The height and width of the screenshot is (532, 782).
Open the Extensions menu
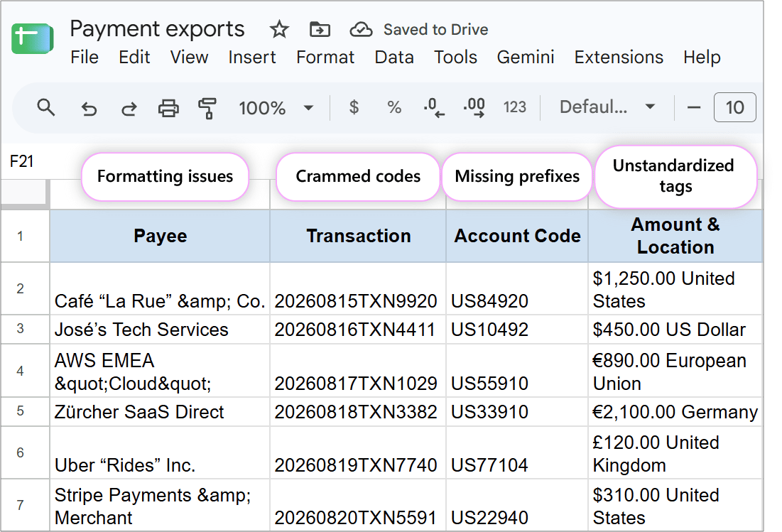(619, 58)
